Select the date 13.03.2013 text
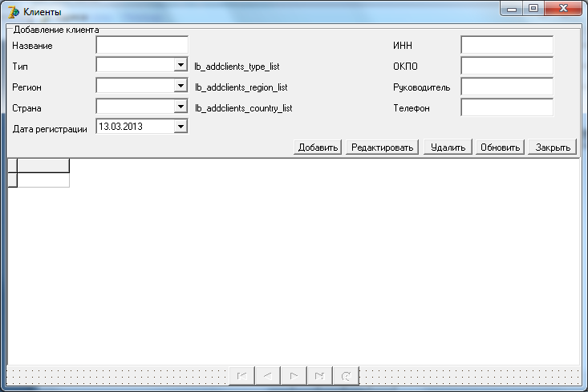 coord(120,127)
